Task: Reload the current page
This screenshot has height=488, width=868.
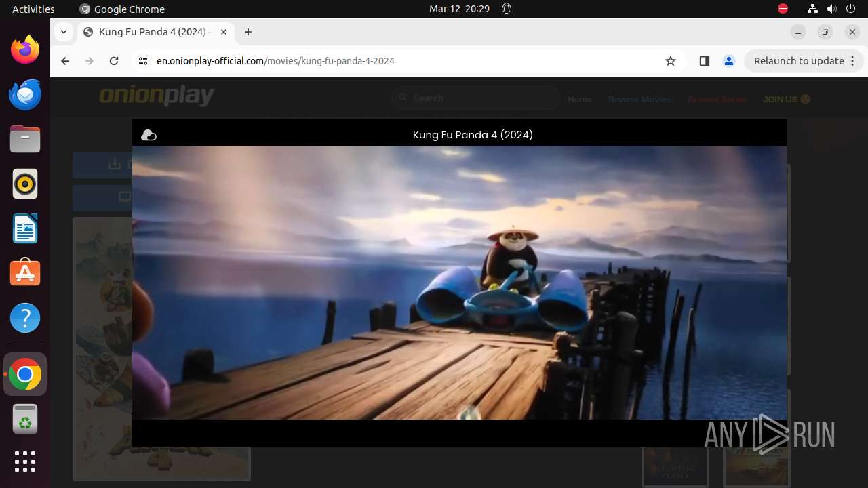Action: [114, 61]
